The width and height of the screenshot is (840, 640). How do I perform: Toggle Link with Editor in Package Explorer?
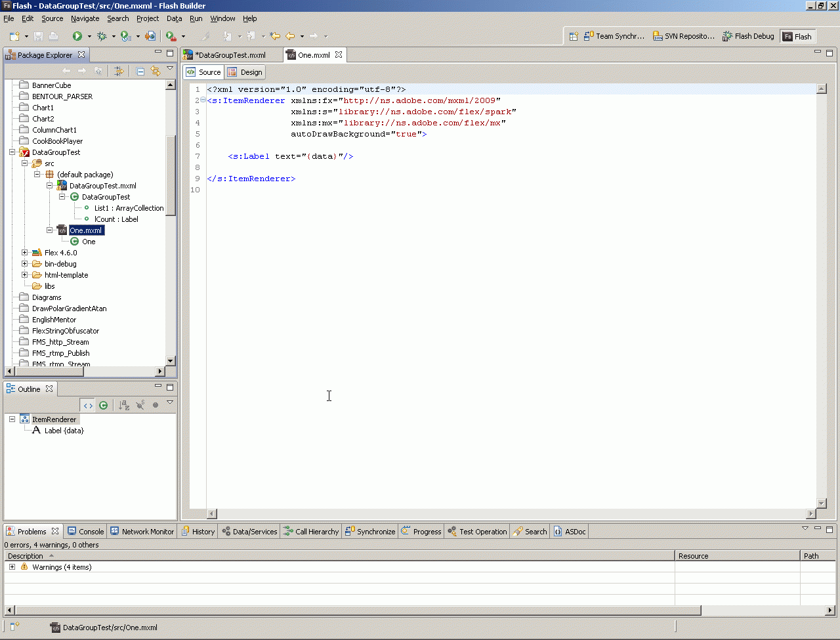pyautogui.click(x=156, y=71)
